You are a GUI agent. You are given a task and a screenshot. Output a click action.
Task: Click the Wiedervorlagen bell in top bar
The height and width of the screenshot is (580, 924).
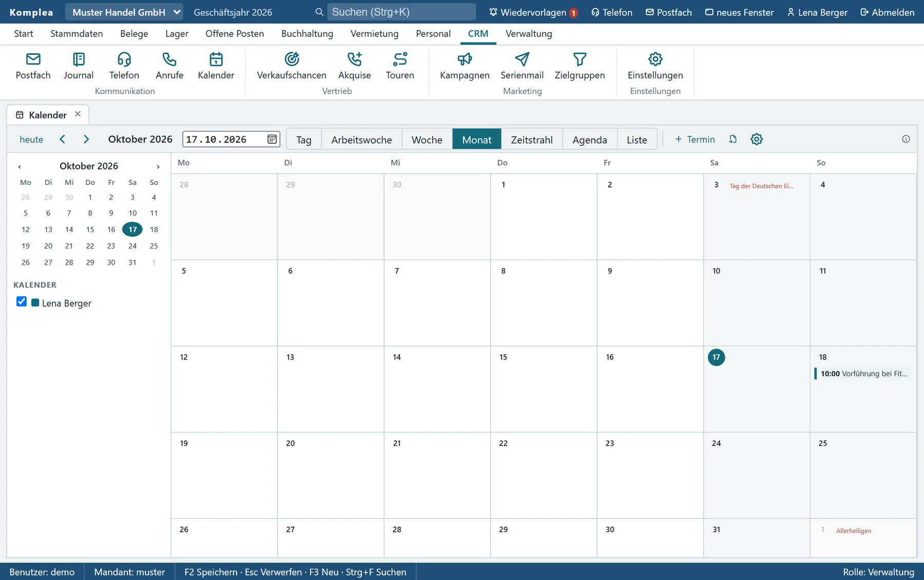click(x=533, y=12)
